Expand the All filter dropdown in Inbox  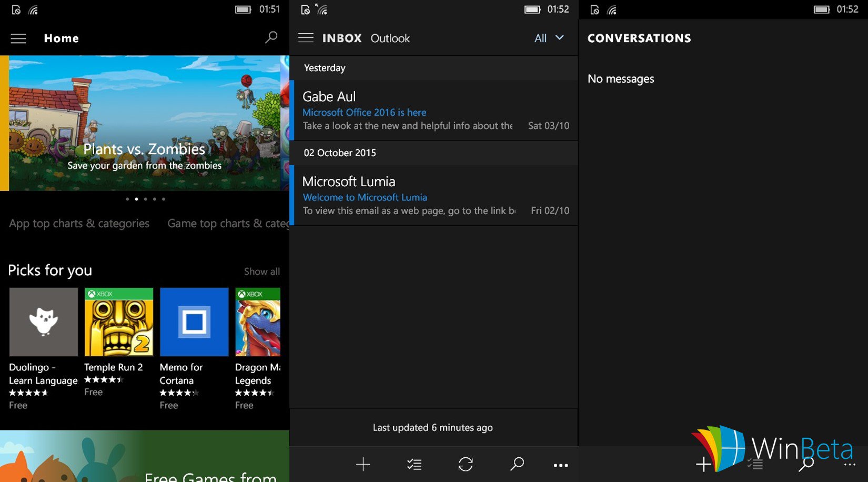(549, 38)
